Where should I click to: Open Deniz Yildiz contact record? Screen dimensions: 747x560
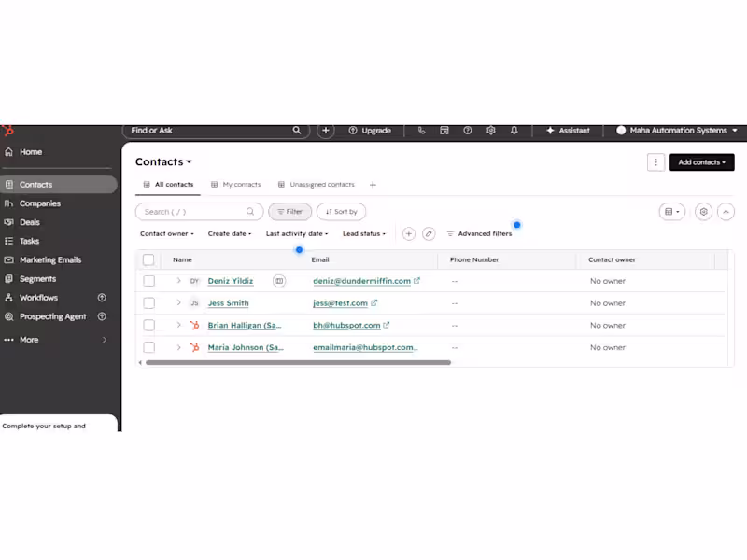click(231, 281)
